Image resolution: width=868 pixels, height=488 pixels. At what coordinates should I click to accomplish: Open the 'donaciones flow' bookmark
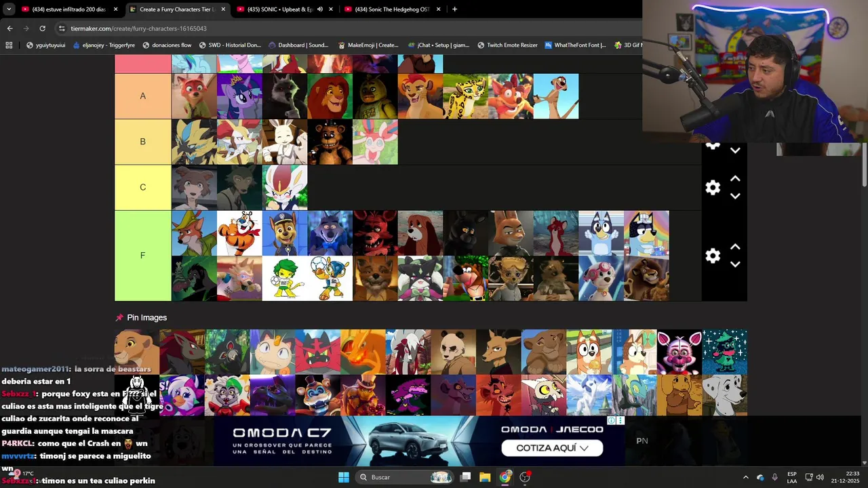167,45
